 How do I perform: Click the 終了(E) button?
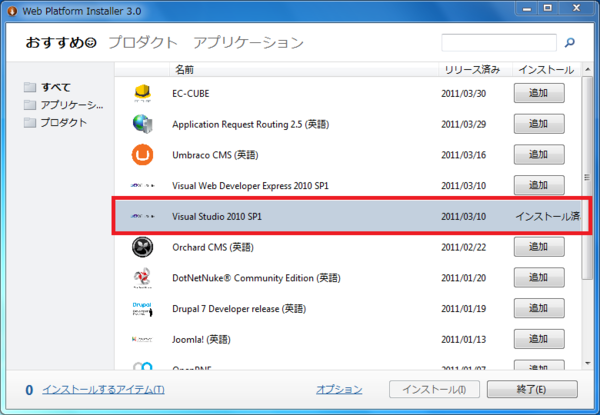tap(532, 389)
